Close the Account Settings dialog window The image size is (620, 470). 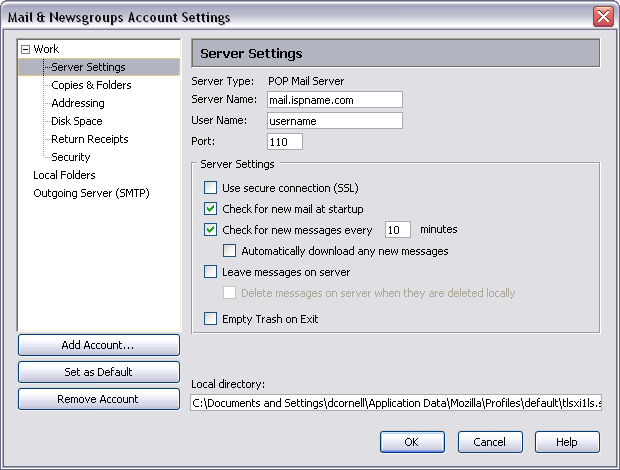click(x=603, y=17)
